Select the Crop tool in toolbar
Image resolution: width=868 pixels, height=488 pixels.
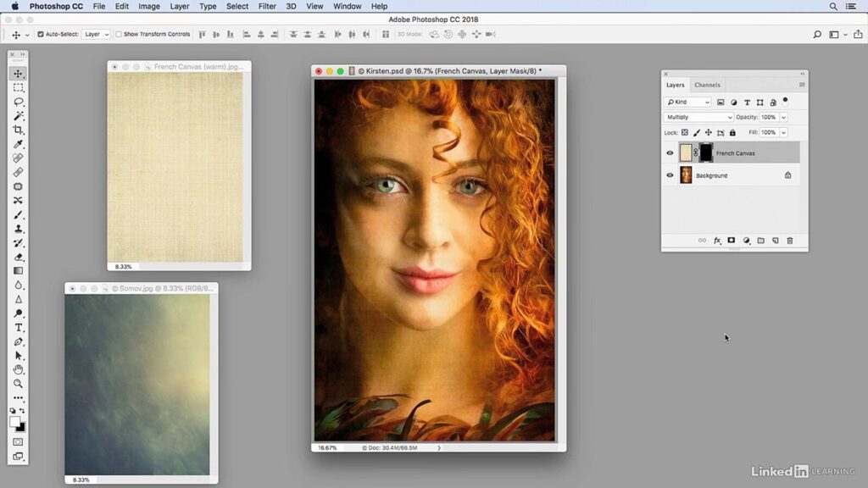(x=19, y=130)
